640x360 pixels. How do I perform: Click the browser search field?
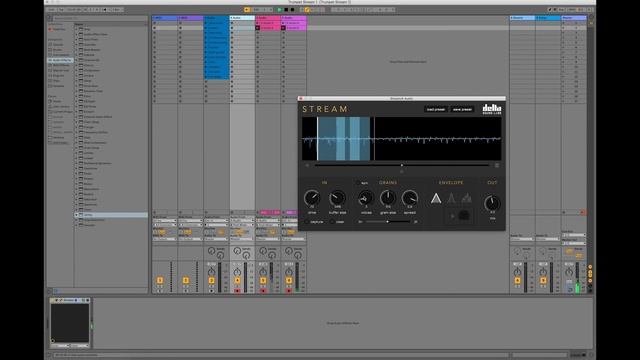pos(100,18)
